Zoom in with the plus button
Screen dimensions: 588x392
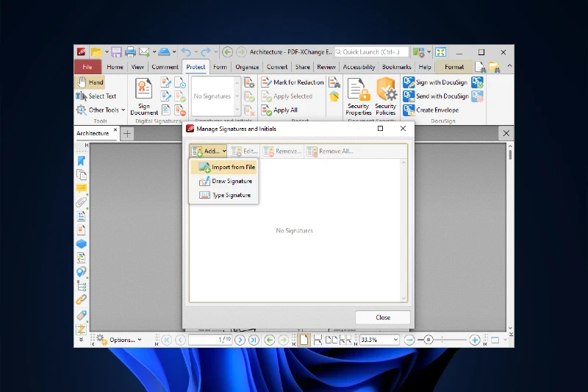(475, 340)
